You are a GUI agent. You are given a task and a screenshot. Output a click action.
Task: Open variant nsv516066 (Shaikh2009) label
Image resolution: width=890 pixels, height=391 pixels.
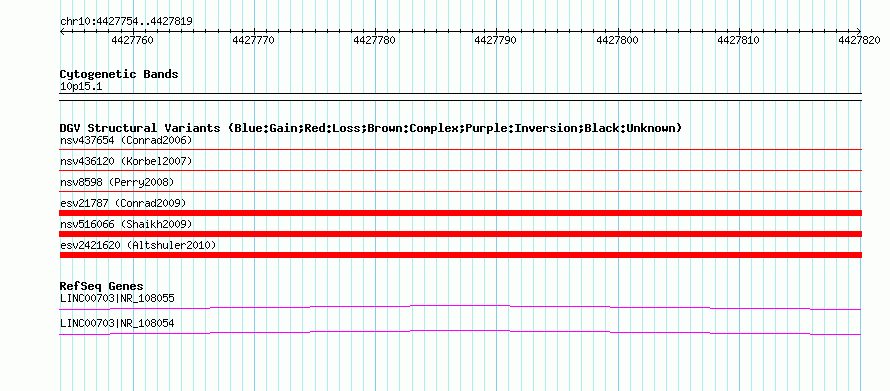[126, 224]
